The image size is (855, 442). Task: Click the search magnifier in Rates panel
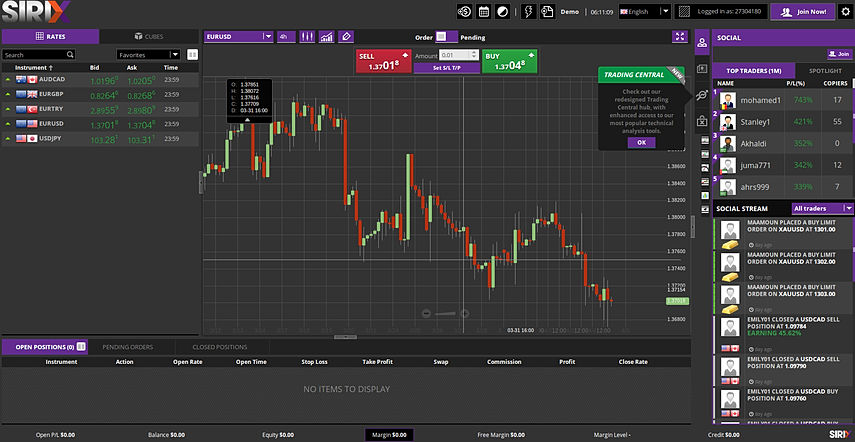70,55
